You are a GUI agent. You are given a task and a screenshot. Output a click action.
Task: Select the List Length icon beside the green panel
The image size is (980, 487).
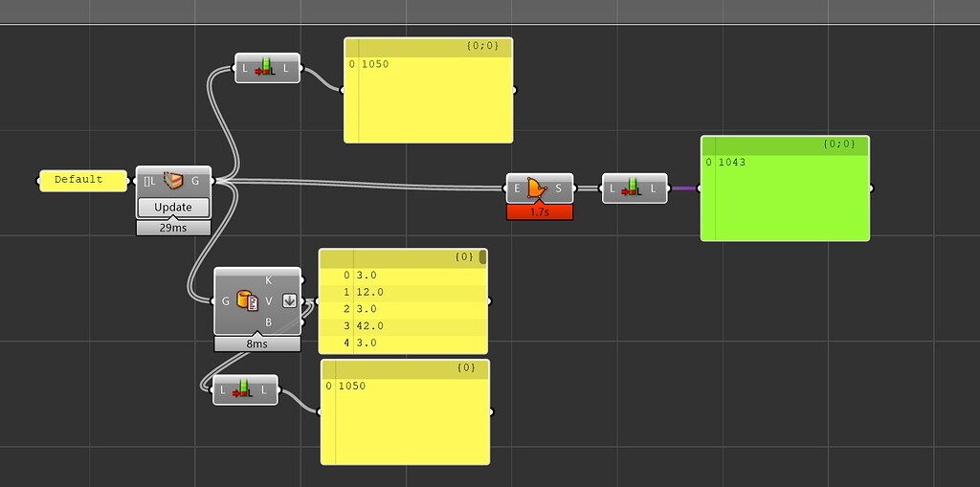(x=634, y=188)
